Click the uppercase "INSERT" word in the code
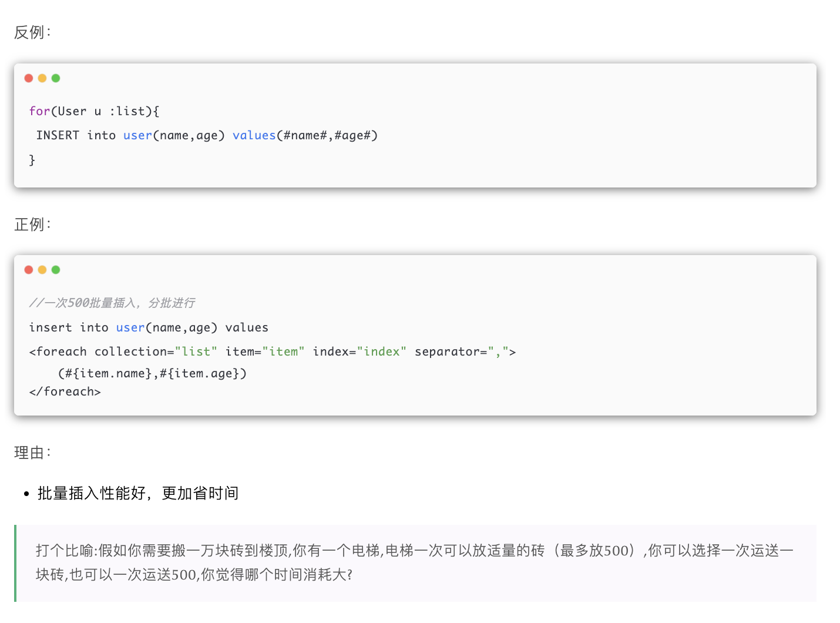Screen dimensions: 840x623 (x=58, y=135)
